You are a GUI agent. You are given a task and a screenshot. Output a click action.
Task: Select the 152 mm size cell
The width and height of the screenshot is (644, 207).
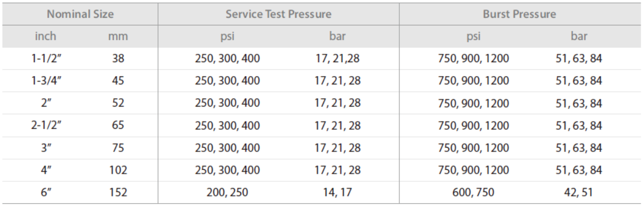(118, 192)
